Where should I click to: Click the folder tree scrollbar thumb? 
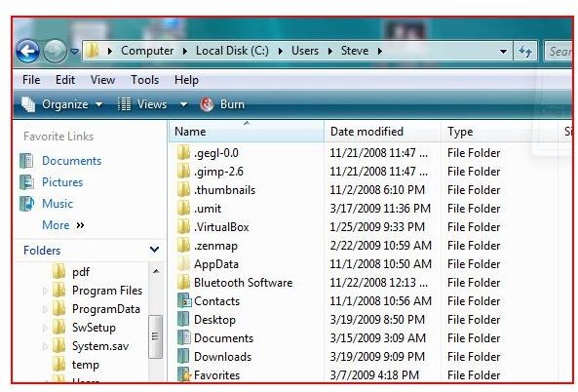point(155,336)
